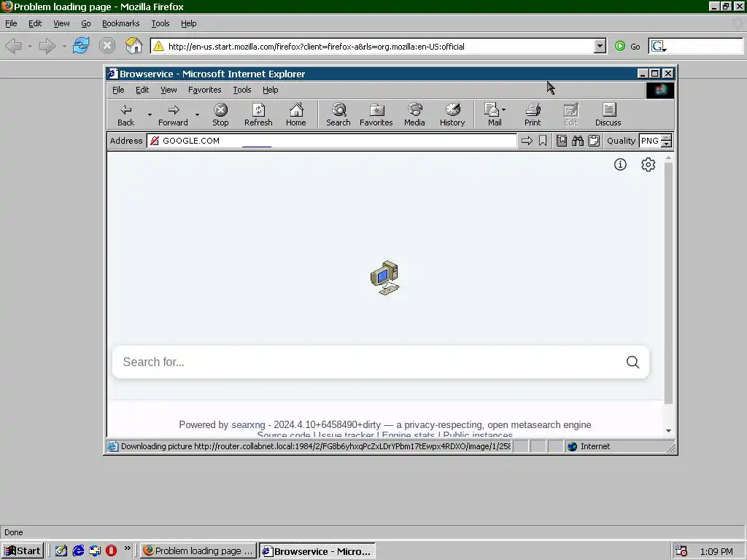Click the vertical scrollbar thumb in IE page
Viewport: 747px width, 560px height.
pos(668,283)
